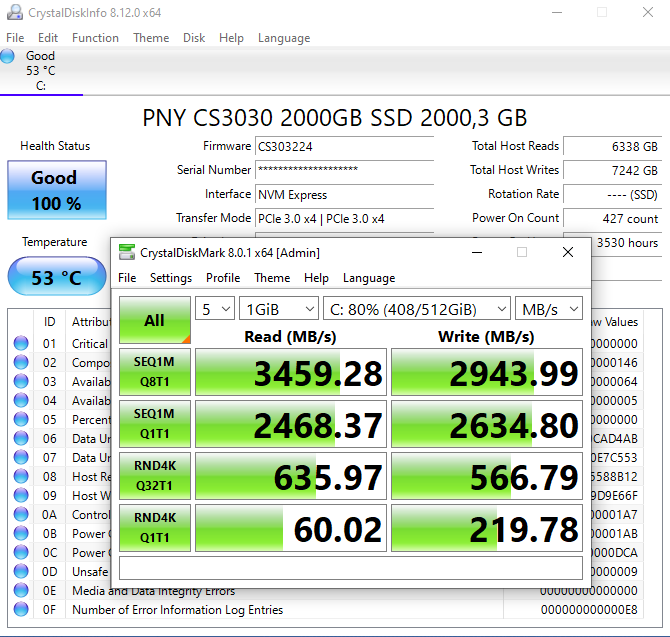Click Total Host Writes value 7242 GB

pyautogui.click(x=612, y=170)
